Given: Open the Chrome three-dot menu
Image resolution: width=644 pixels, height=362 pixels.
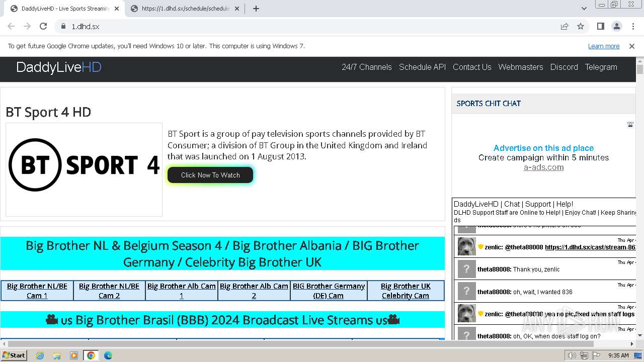Looking at the screenshot, I should coord(633,27).
